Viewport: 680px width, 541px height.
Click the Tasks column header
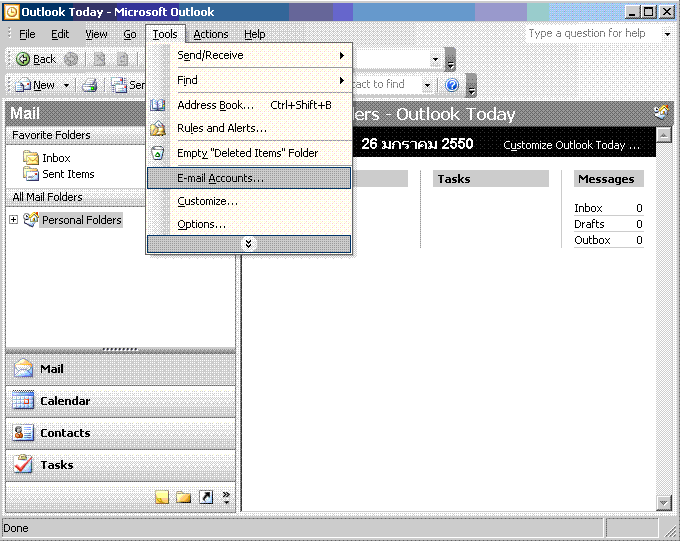click(490, 179)
